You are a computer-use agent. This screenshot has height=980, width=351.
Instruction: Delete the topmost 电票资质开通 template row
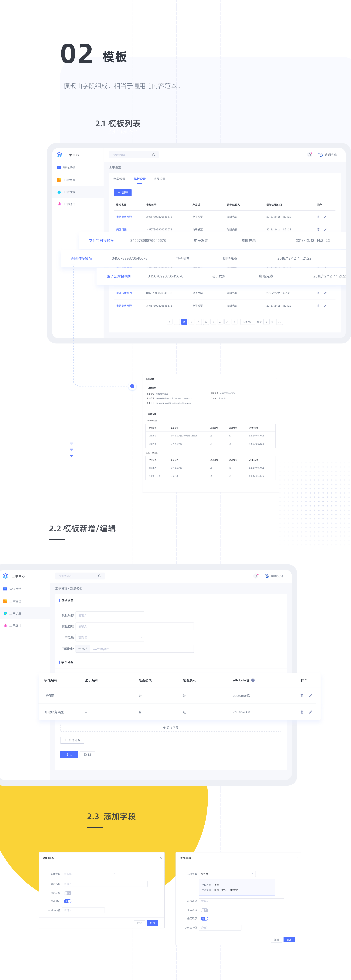click(x=318, y=217)
